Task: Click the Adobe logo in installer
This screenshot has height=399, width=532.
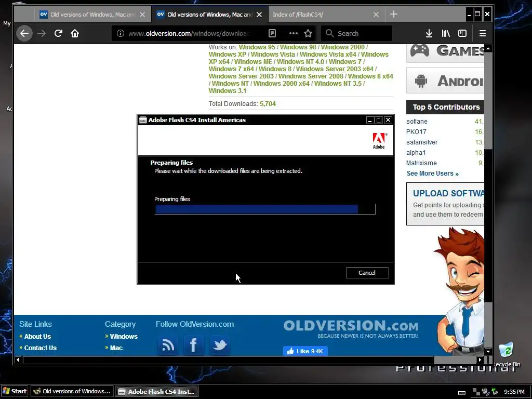Action: (x=379, y=141)
